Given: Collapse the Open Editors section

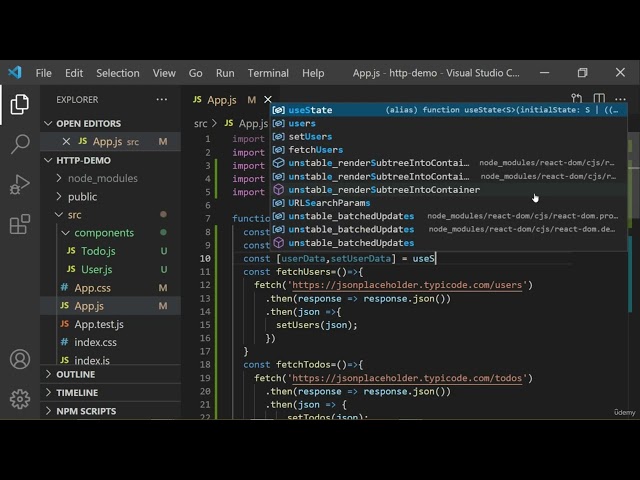Looking at the screenshot, I should coord(110,123).
